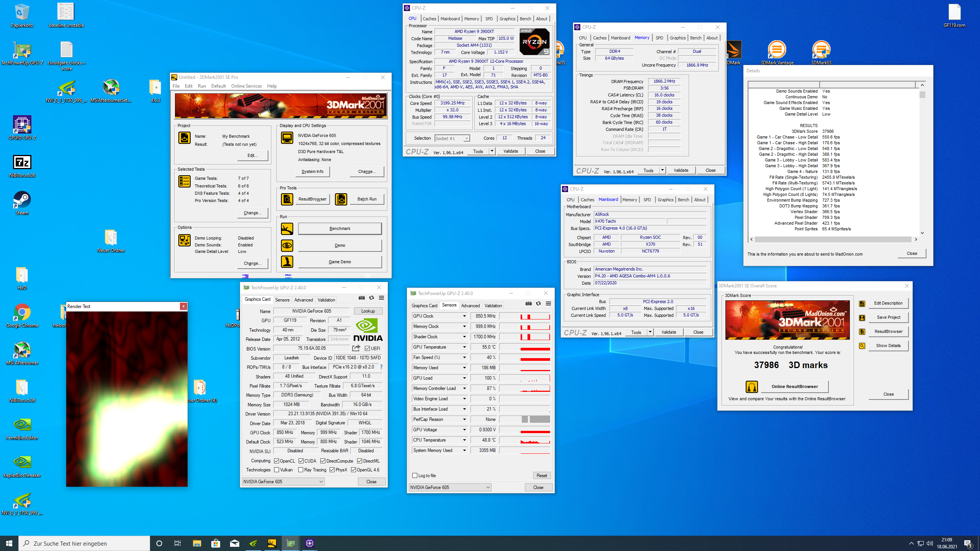Toggle the PhysX checkbox
980x551 pixels.
click(x=332, y=470)
